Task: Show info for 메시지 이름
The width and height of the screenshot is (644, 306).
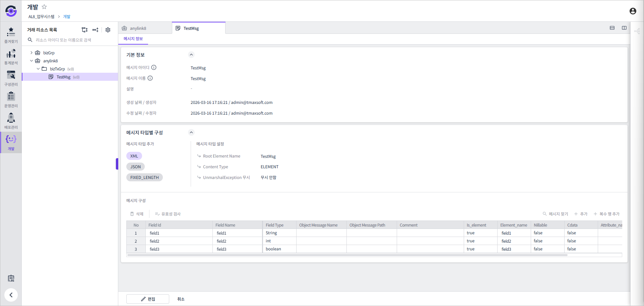Action: [x=150, y=78]
